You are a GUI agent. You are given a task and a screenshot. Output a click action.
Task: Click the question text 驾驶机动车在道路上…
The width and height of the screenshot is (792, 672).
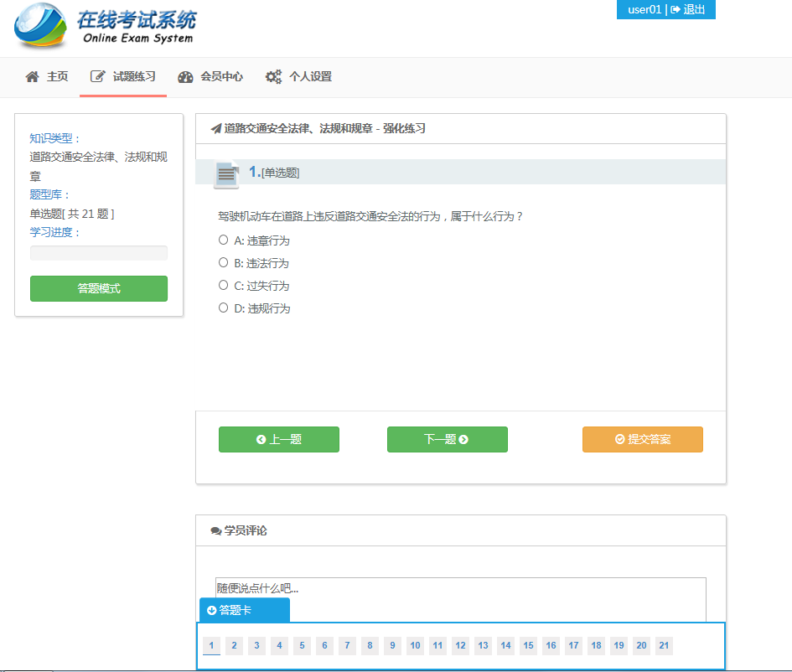[x=370, y=216]
